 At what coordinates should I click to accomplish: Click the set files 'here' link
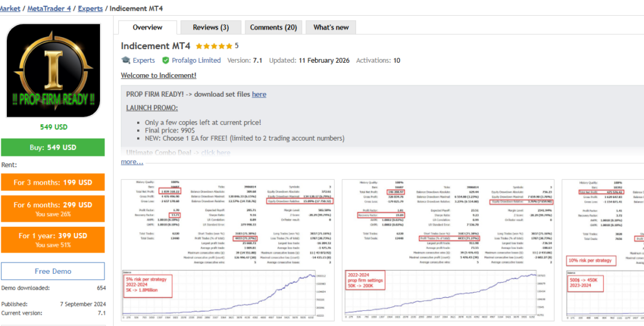coord(258,94)
